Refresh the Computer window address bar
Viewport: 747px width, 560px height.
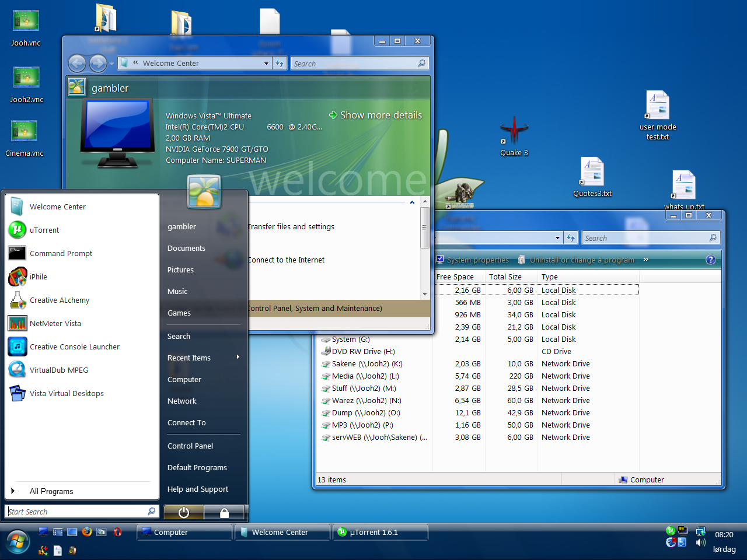[570, 238]
